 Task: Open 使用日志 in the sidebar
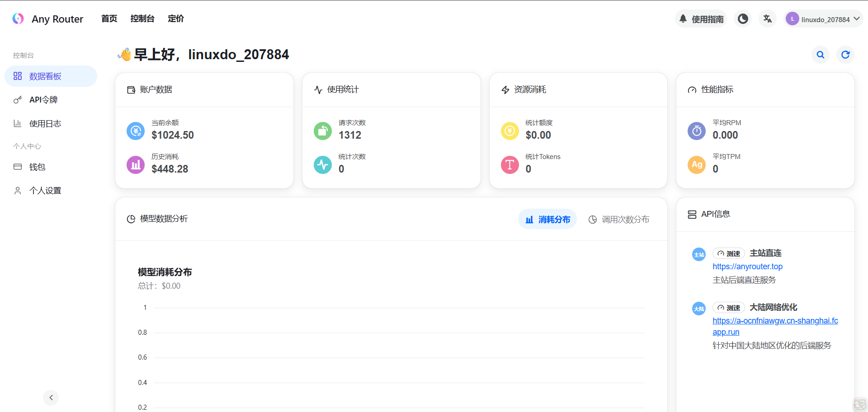[x=51, y=123]
